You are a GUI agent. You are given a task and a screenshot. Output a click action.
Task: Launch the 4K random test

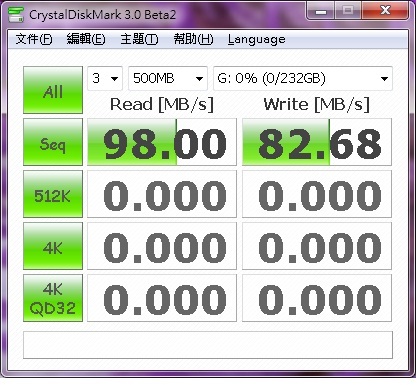coord(53,246)
